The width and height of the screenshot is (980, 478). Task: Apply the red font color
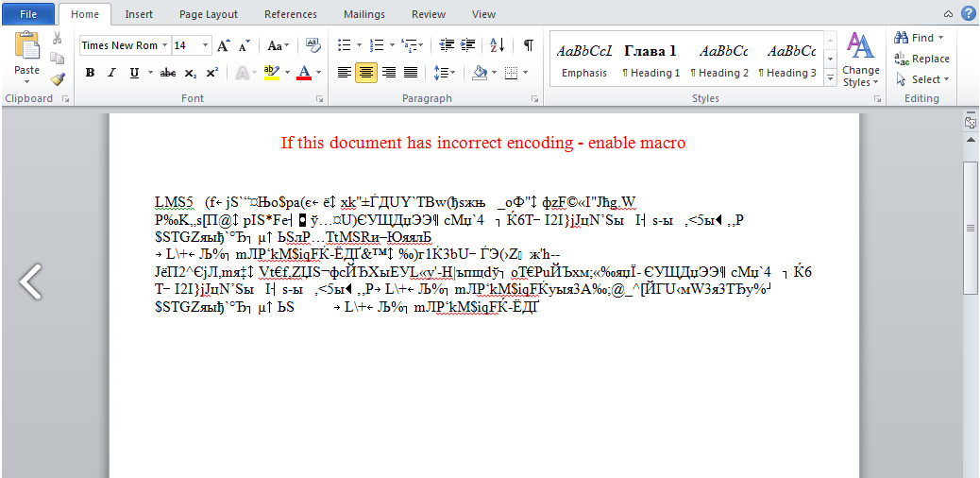coord(304,73)
